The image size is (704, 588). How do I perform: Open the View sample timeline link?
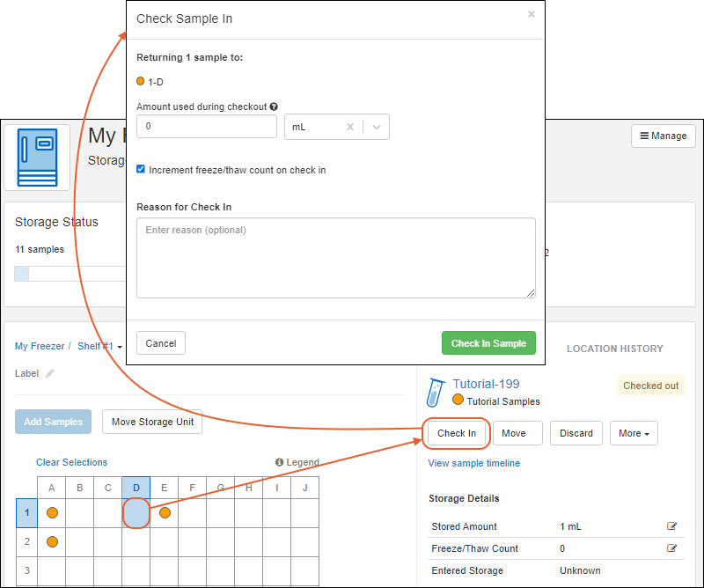click(473, 463)
